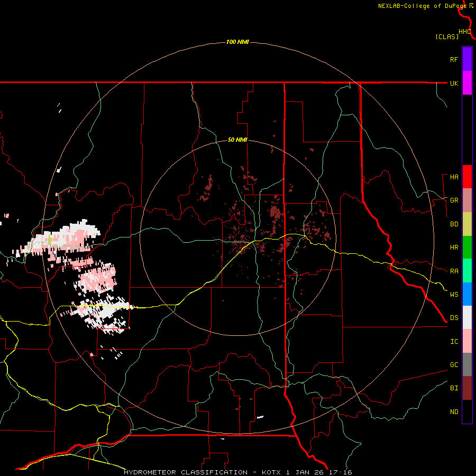Click the 1 JAN 26 date text
The image size is (476, 476).
305,472
